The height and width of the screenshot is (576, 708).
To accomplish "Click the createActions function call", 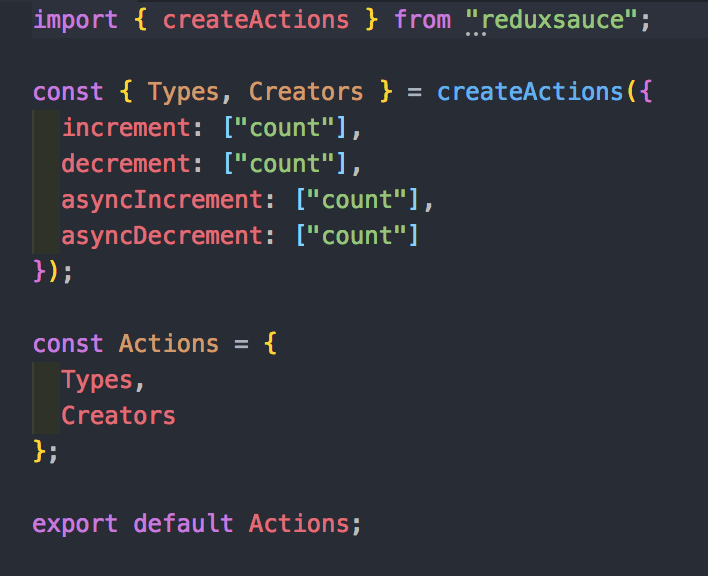I will point(530,92).
